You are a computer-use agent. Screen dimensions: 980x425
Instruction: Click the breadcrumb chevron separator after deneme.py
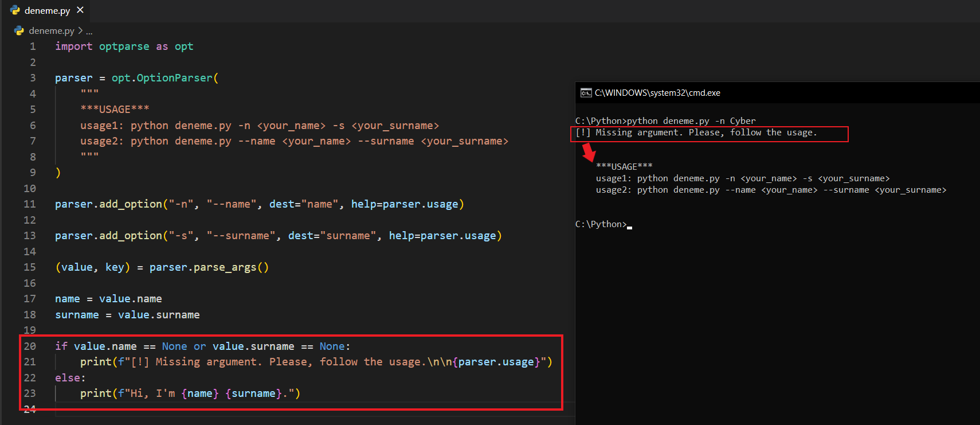tap(80, 31)
